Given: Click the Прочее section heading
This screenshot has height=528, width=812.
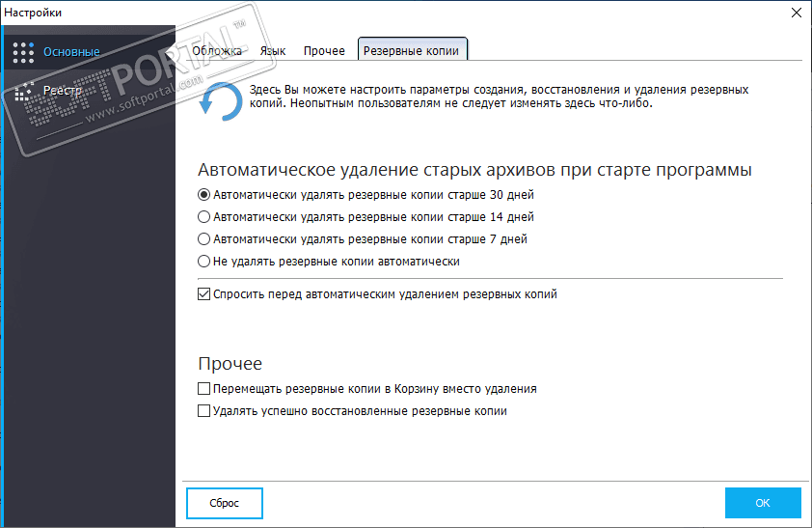Looking at the screenshot, I should [230, 364].
